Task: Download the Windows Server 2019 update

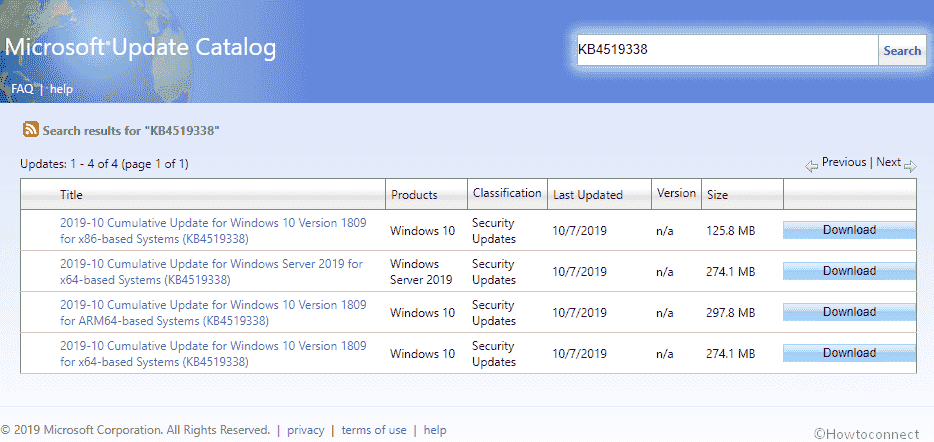Action: 849,271
